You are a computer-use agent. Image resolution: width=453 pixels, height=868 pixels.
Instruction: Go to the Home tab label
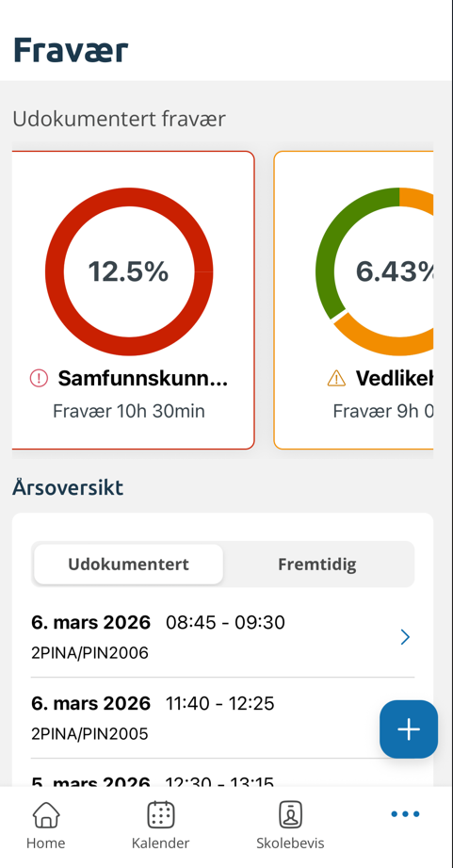[46, 843]
